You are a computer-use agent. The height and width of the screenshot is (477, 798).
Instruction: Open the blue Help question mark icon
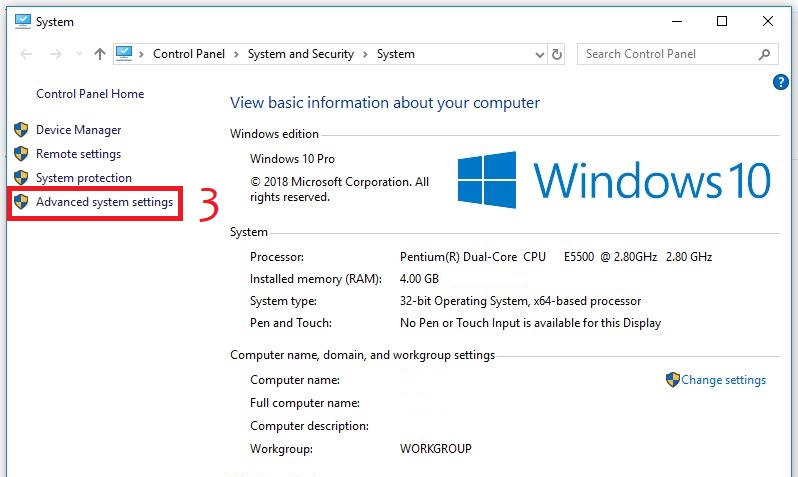click(781, 83)
